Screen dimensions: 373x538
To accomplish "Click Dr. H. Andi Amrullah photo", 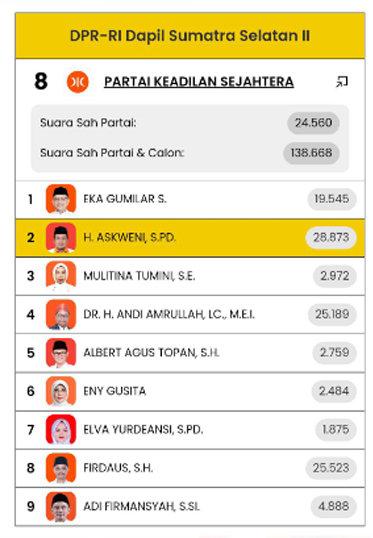I will coord(61,314).
